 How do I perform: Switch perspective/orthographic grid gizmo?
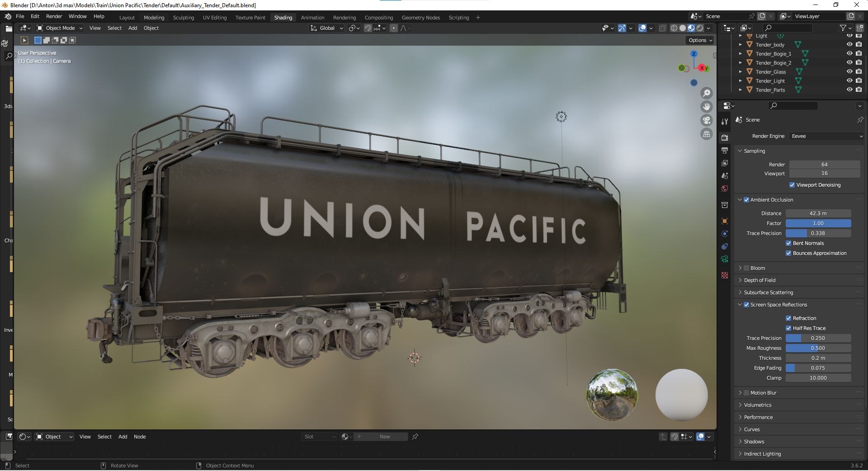click(x=706, y=134)
